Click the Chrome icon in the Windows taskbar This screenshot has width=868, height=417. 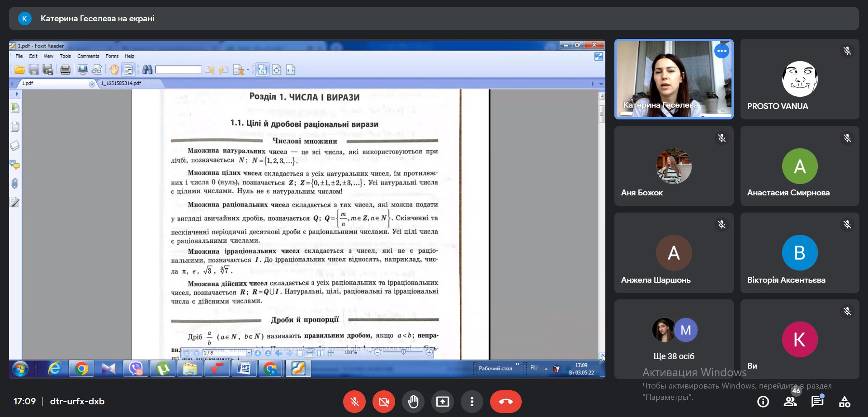coord(81,369)
